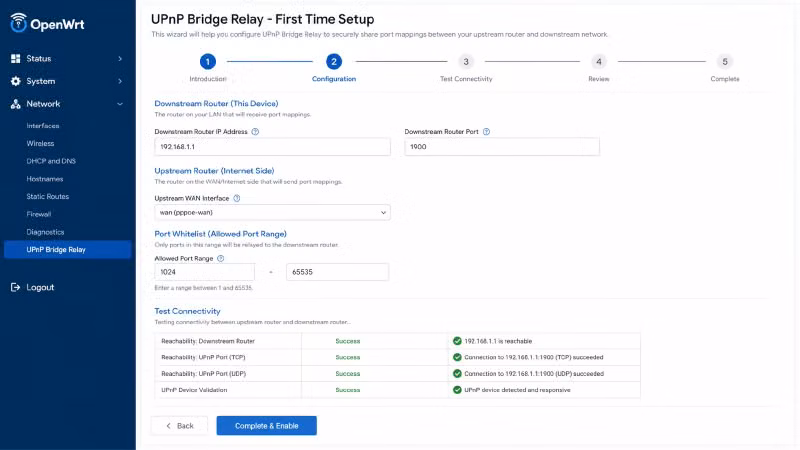The width and height of the screenshot is (800, 450).
Task: Expand the System menu chevron
Action: 120,81
